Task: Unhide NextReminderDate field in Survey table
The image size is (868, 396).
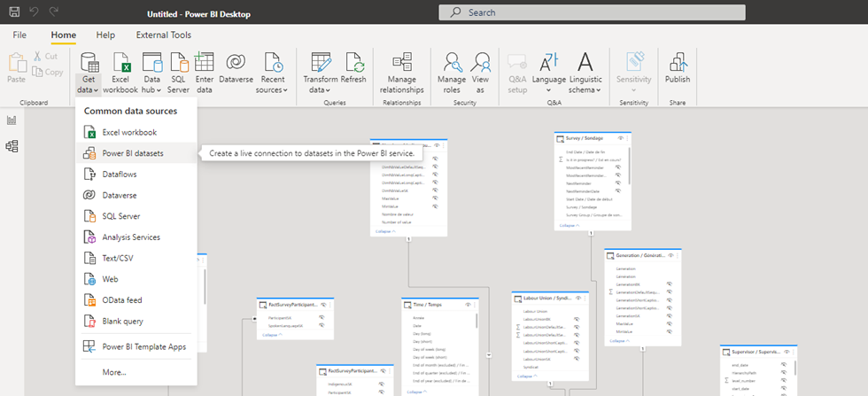Action: coord(618,190)
